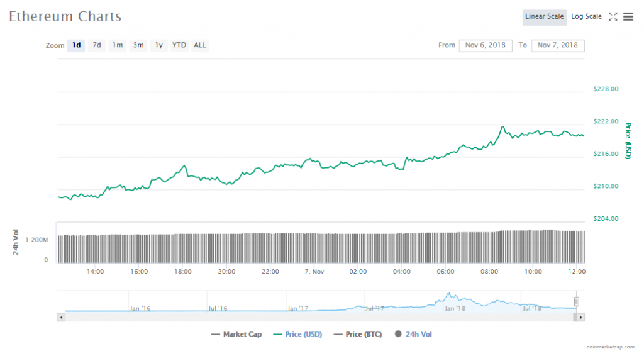The height and width of the screenshot is (356, 644).
Task: Click the From date field
Action: pos(486,45)
